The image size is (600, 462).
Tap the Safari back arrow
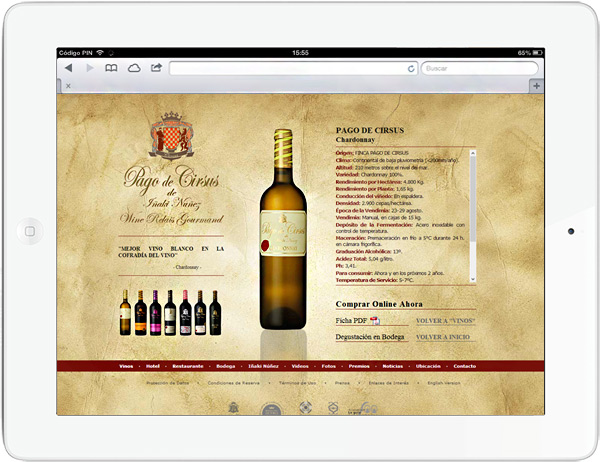click(x=69, y=68)
